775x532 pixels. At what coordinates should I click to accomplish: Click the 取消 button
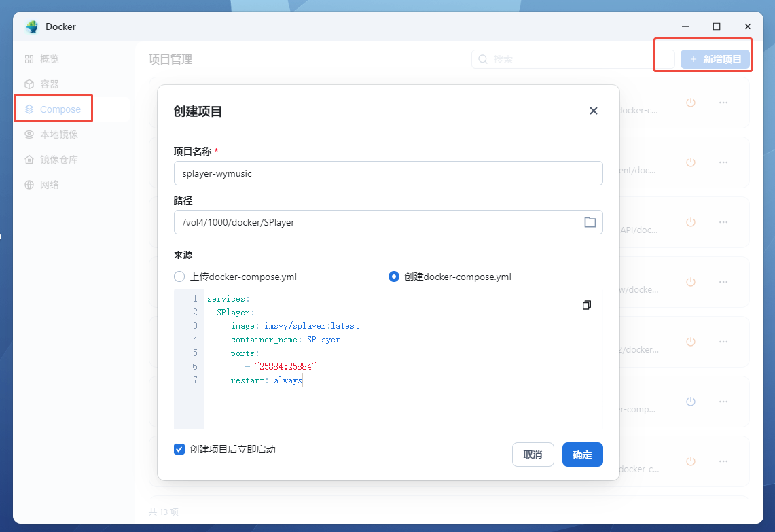click(x=533, y=455)
